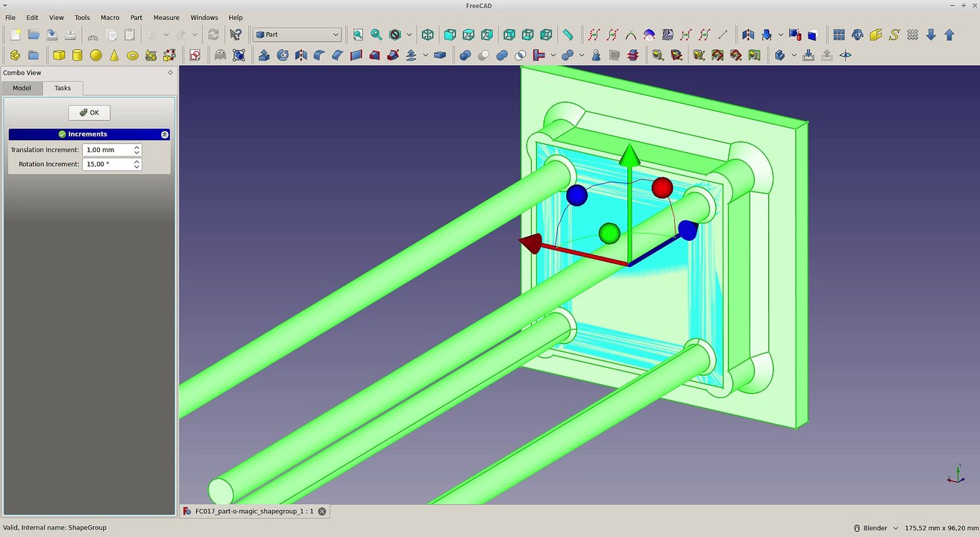Click the blue down arrow icon
The image size is (980, 537).
(x=931, y=34)
